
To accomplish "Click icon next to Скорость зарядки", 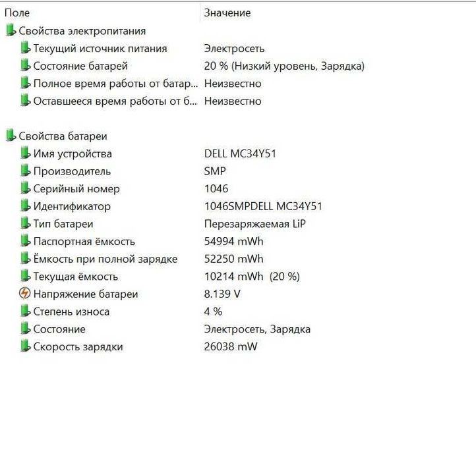I will 25,346.
